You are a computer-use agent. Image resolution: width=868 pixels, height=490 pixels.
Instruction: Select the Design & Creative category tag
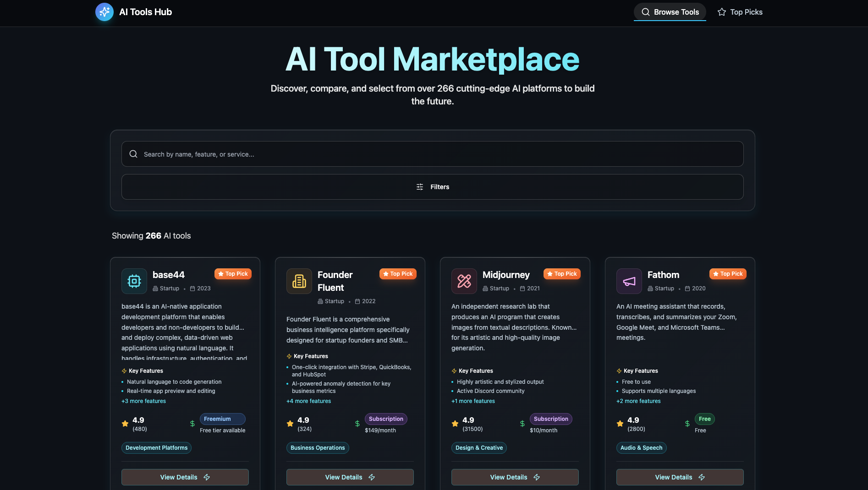[479, 448]
